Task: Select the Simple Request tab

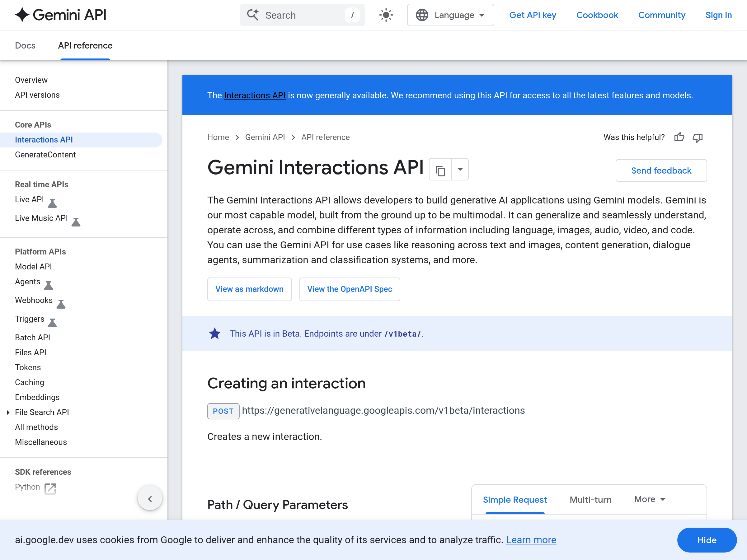Action: coord(515,499)
